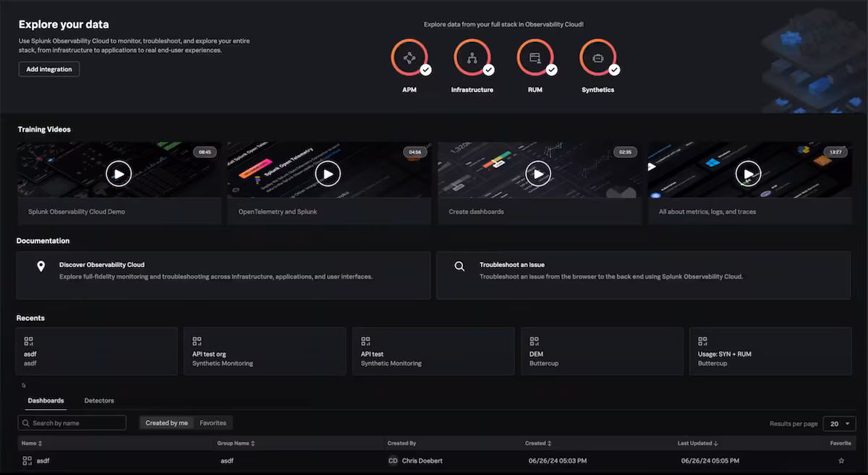Click the APM circular icon
This screenshot has height=475, width=868.
point(409,58)
